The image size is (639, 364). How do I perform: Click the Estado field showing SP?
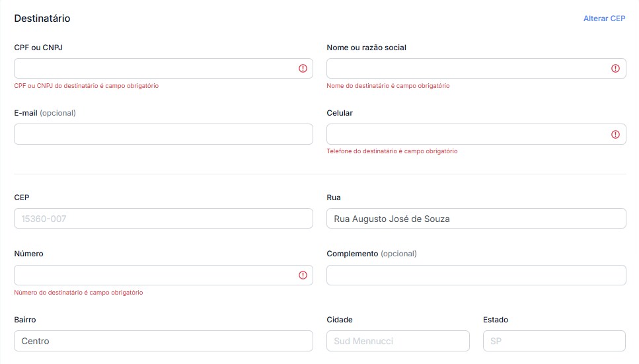click(554, 341)
